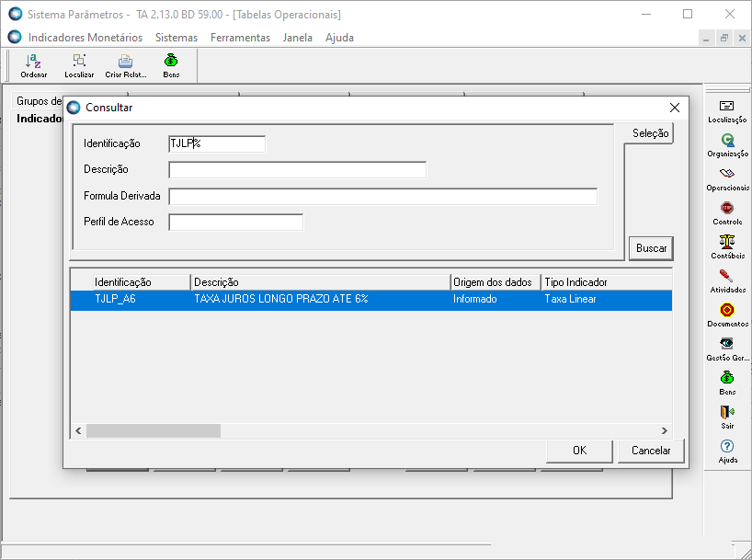The width and height of the screenshot is (752, 560).
Task: Open Bens in the right sidebar
Action: [727, 383]
